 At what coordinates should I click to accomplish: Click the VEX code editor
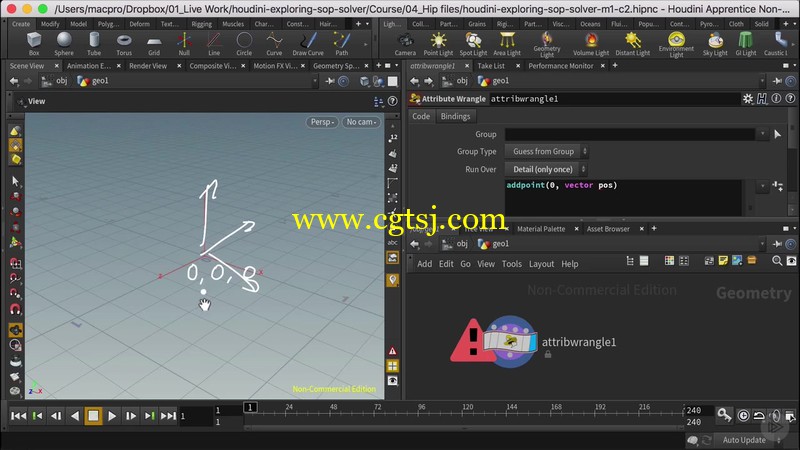pos(623,197)
